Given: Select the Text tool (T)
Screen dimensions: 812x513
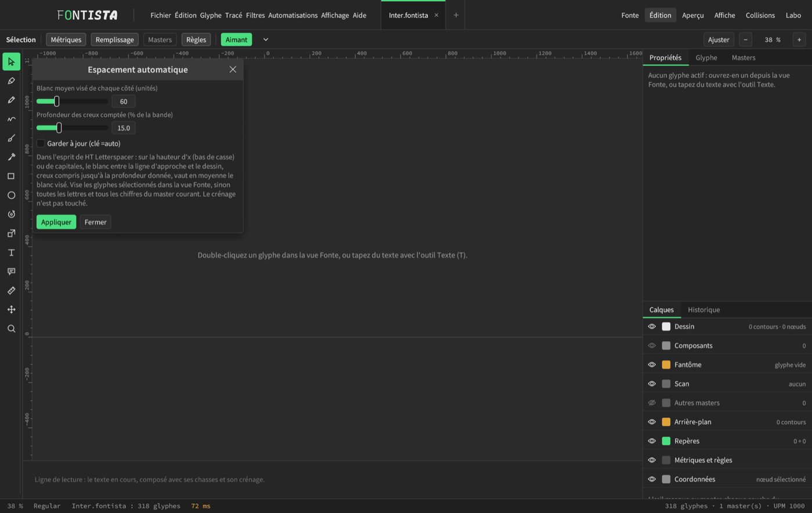Looking at the screenshot, I should coord(11,253).
